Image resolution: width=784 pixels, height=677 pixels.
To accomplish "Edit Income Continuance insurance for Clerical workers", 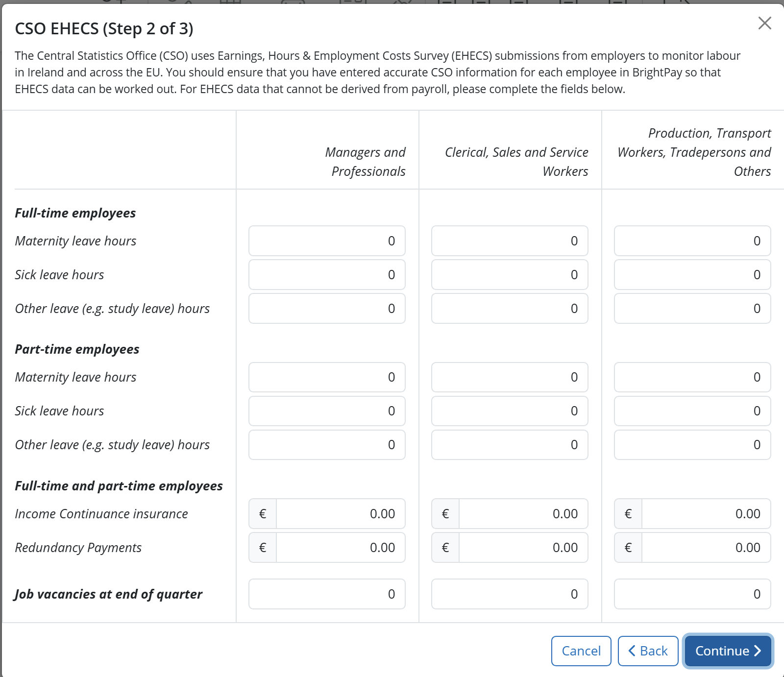I will pos(523,513).
